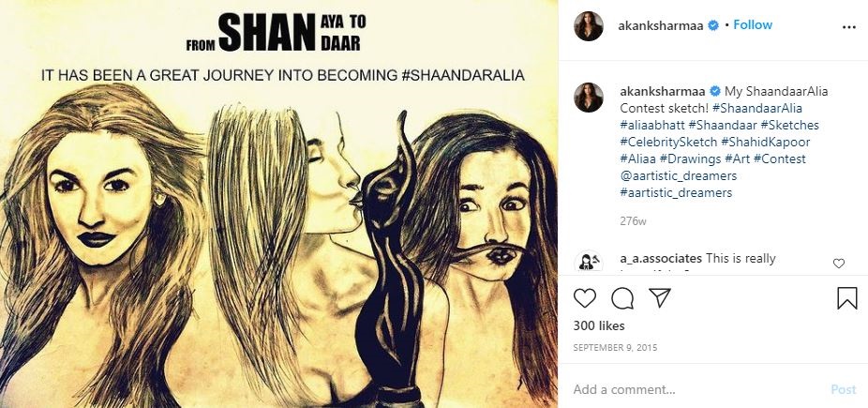Like the a_a.associates comment heart
Screen dimensions: 868x408
pos(839,264)
